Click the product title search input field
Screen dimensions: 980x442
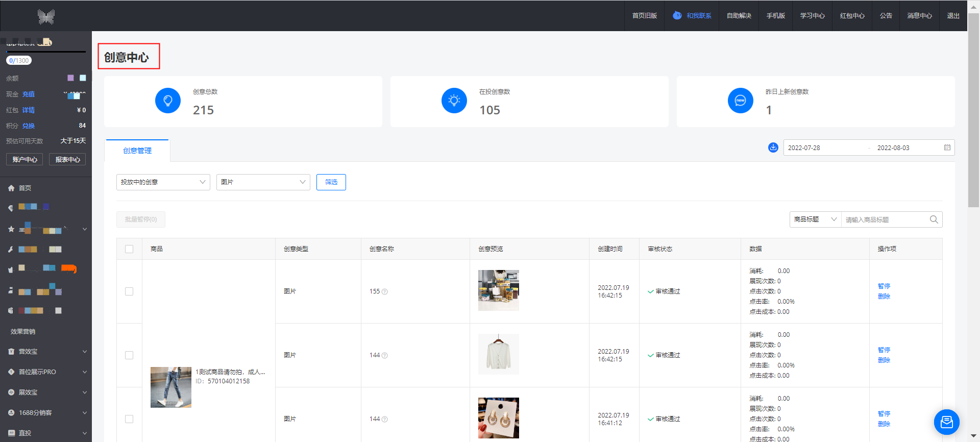pos(885,220)
